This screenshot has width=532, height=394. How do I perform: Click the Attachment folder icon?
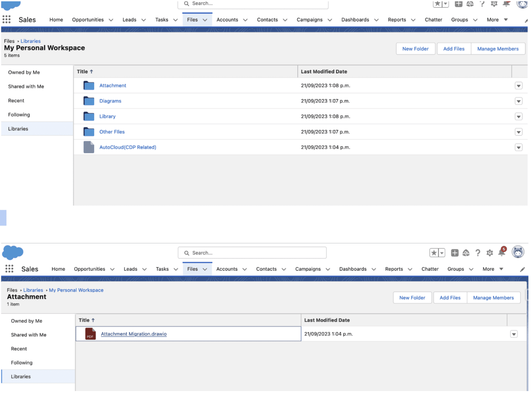pos(89,85)
